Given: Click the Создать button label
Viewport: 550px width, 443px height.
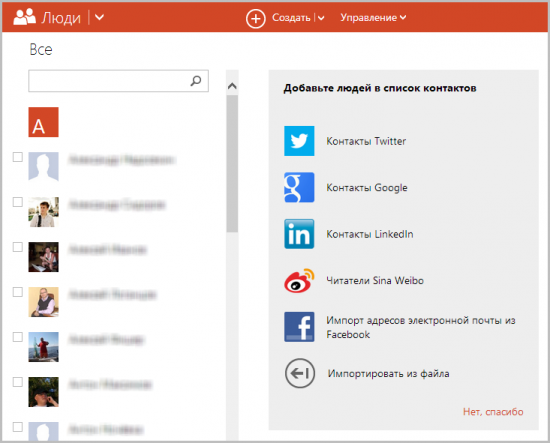Looking at the screenshot, I should coord(291,18).
